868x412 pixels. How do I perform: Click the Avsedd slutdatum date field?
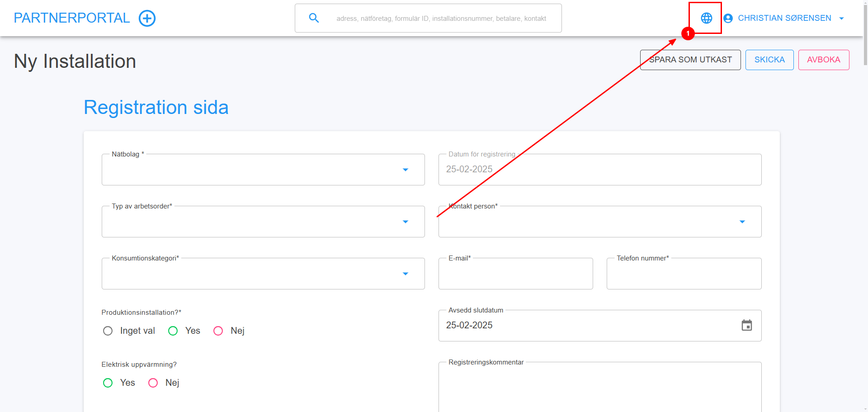coord(600,326)
